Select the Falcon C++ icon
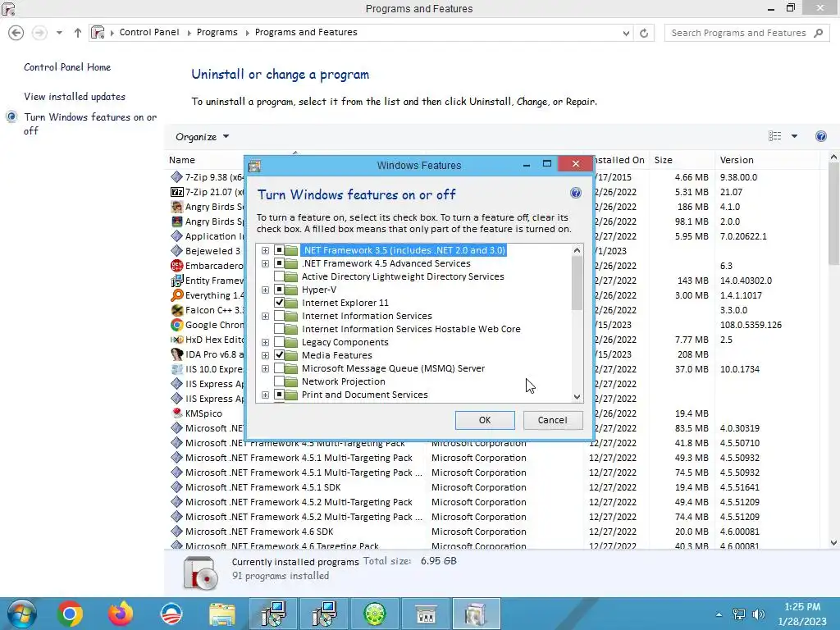Viewport: 840px width, 630px height. tap(177, 310)
